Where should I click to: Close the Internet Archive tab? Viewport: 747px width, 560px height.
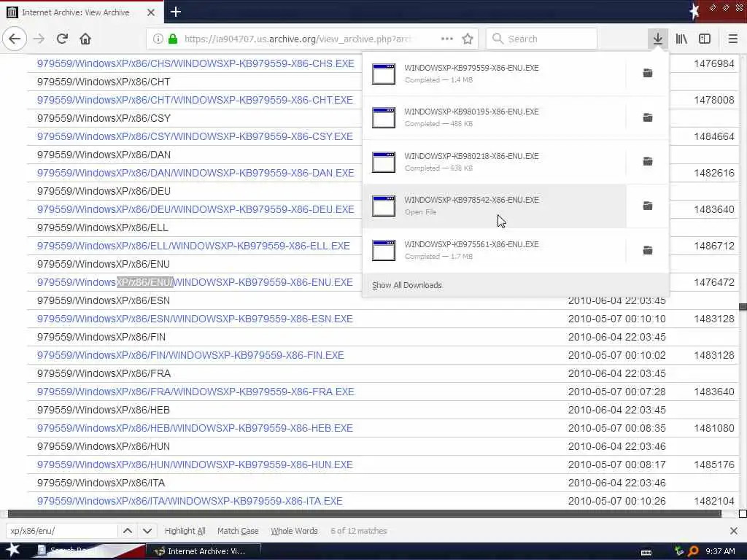(150, 12)
